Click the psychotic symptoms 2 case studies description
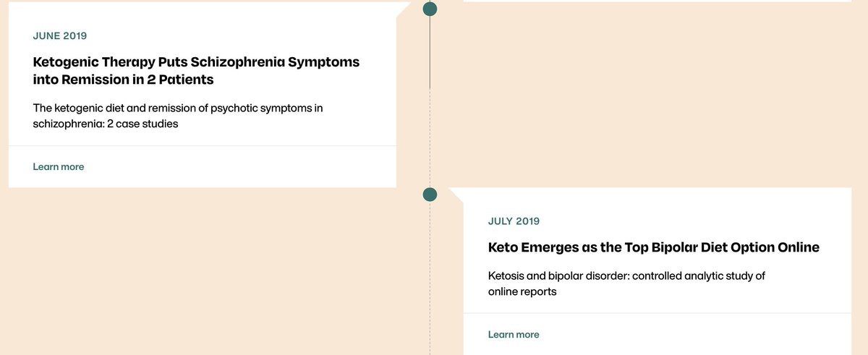 click(x=178, y=116)
